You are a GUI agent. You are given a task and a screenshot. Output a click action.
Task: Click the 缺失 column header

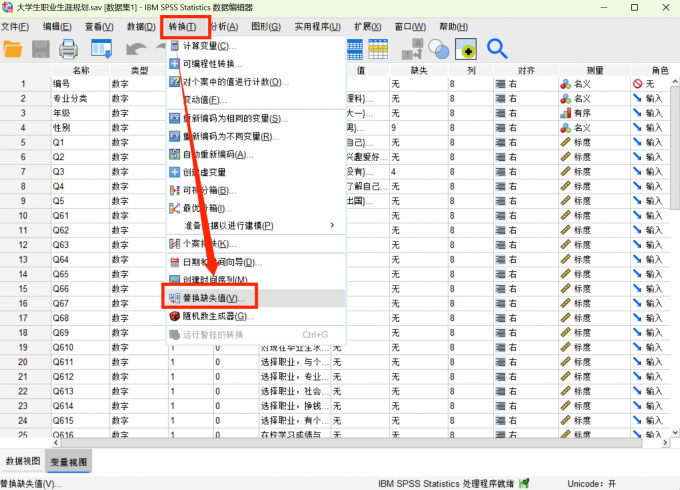click(x=419, y=70)
